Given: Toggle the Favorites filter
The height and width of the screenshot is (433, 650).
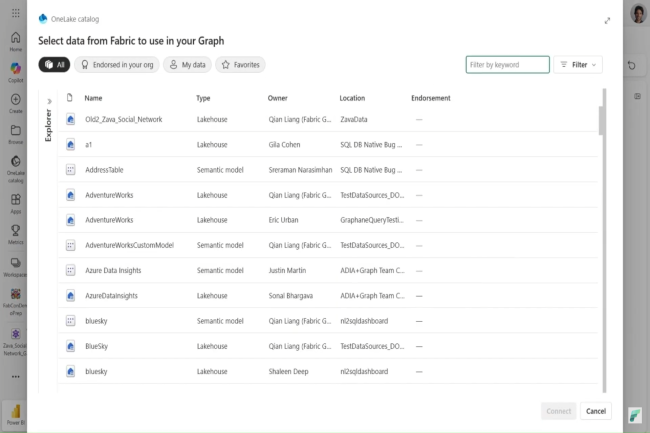Looking at the screenshot, I should (240, 65).
